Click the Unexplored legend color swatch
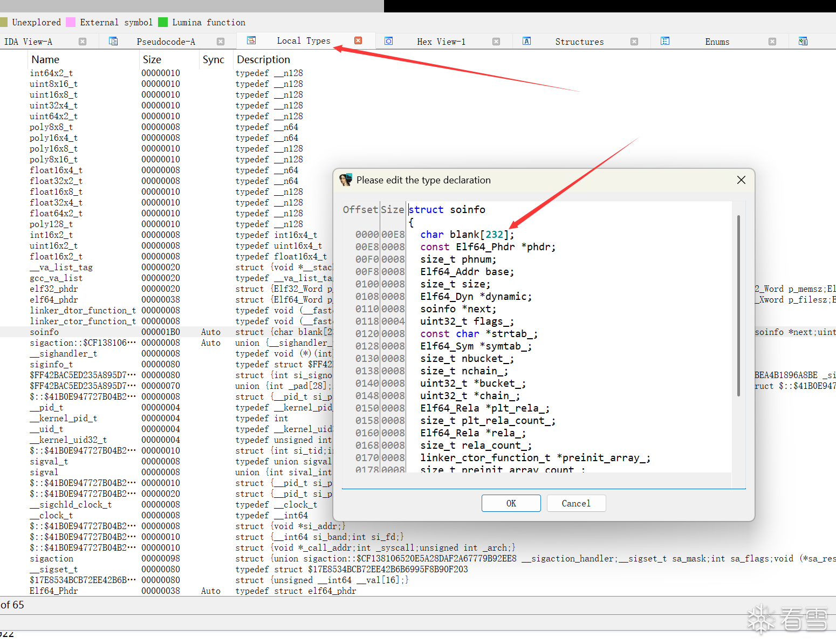 pyautogui.click(x=4, y=22)
